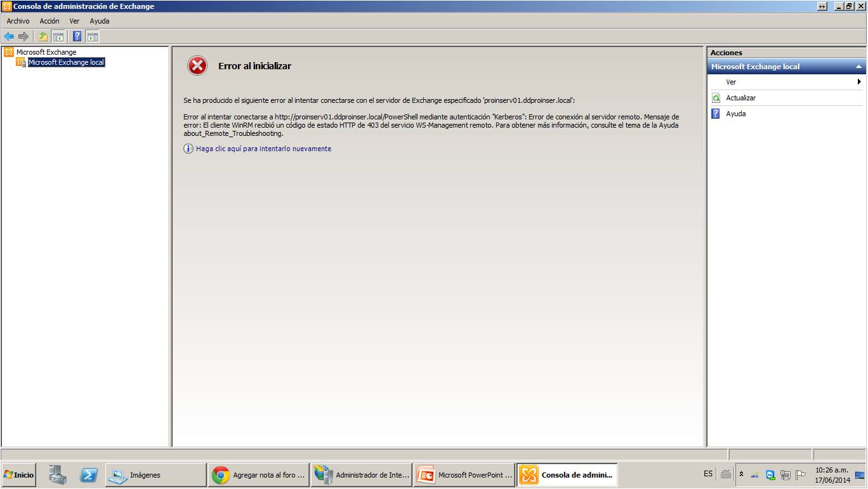Toggle the Show/Hide Action Pane icon

[x=92, y=37]
